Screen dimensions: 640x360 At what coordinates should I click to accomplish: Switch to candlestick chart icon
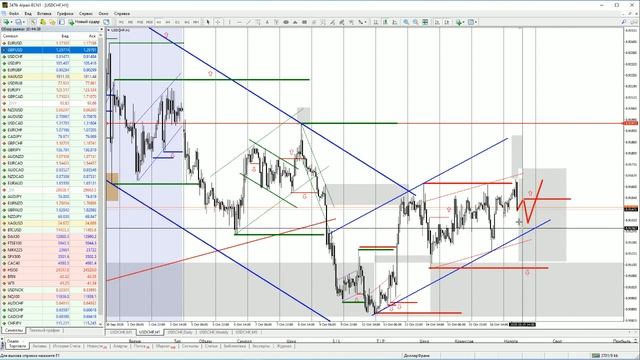pos(385,22)
